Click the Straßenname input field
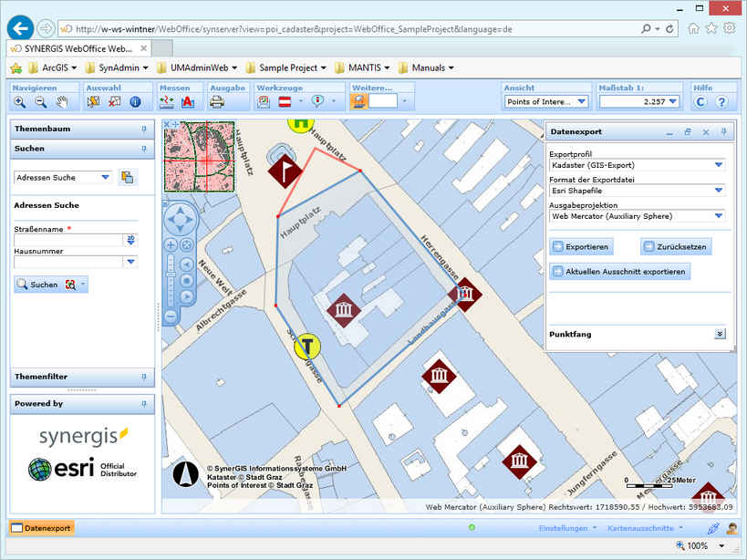Viewport: 747px width, 560px height. coord(68,240)
